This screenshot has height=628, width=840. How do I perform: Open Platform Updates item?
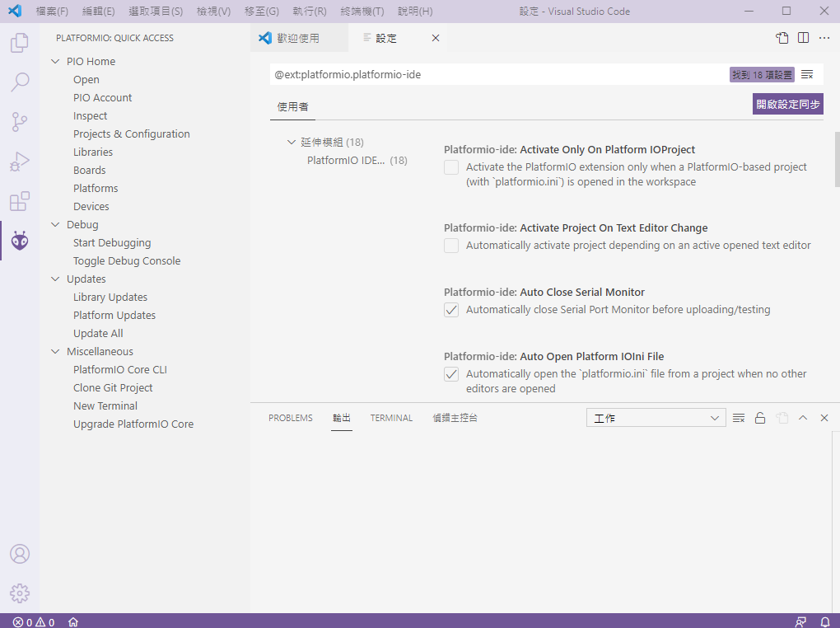114,316
